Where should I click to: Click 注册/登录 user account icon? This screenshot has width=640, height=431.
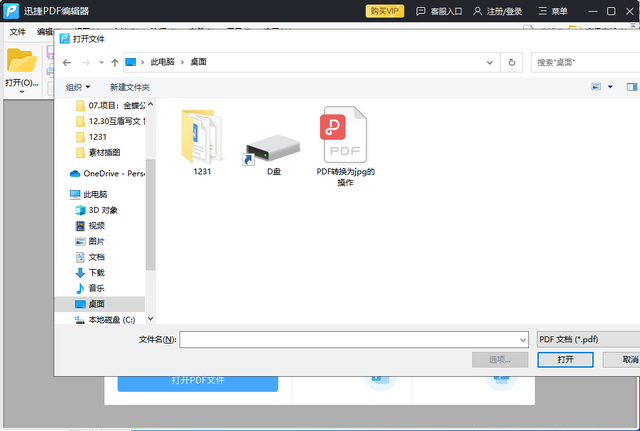pyautogui.click(x=477, y=11)
